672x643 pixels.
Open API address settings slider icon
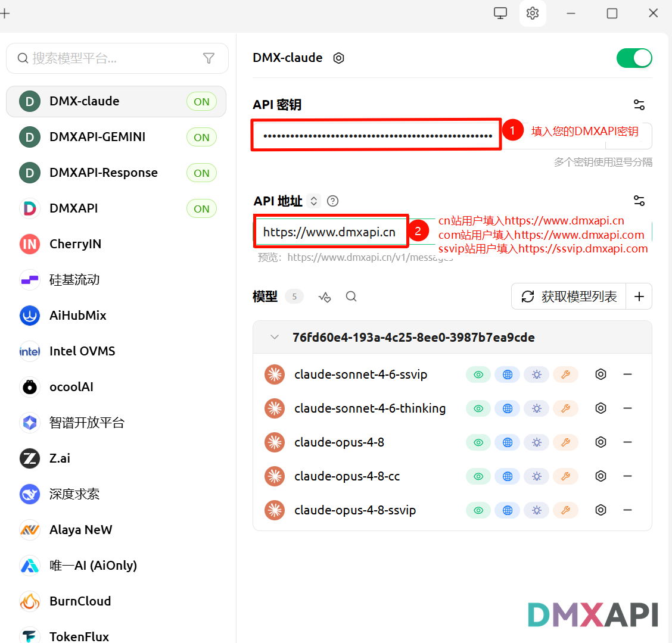pyautogui.click(x=639, y=201)
